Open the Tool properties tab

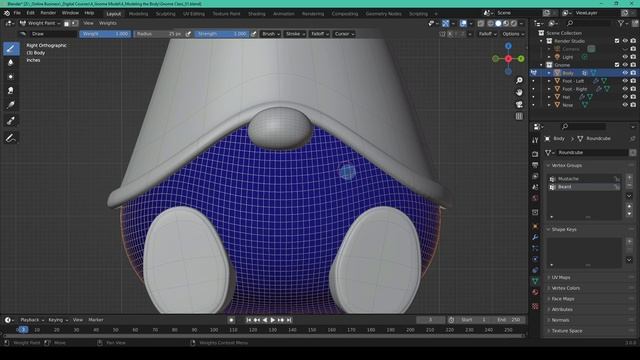[x=535, y=140]
